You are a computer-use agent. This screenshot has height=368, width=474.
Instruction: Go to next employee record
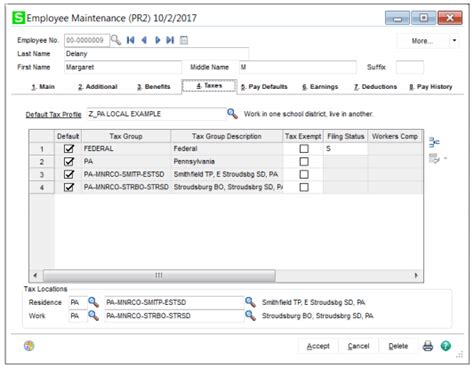tap(157, 40)
